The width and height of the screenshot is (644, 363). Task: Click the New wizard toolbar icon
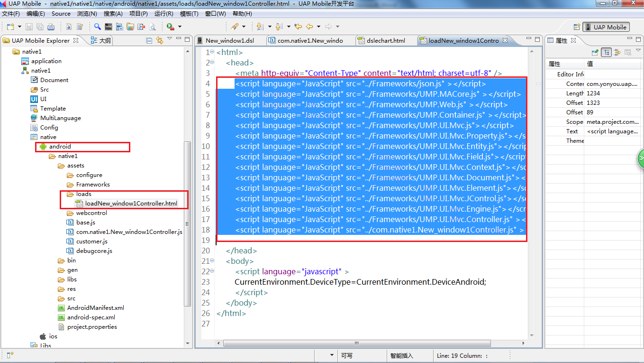point(10,27)
